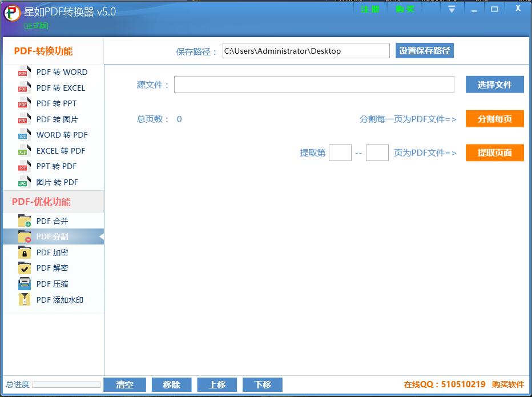
Task: Click the 购买 buy button in the title bar
Action: coord(405,9)
